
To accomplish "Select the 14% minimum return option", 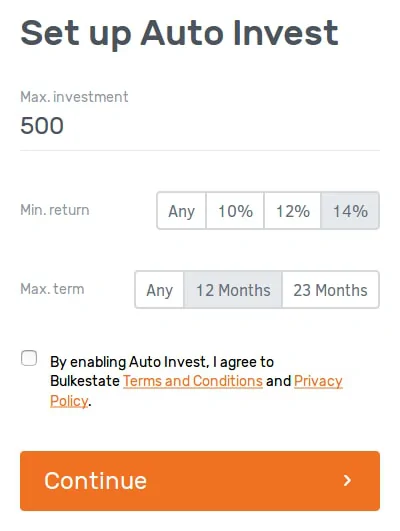I will 350,211.
